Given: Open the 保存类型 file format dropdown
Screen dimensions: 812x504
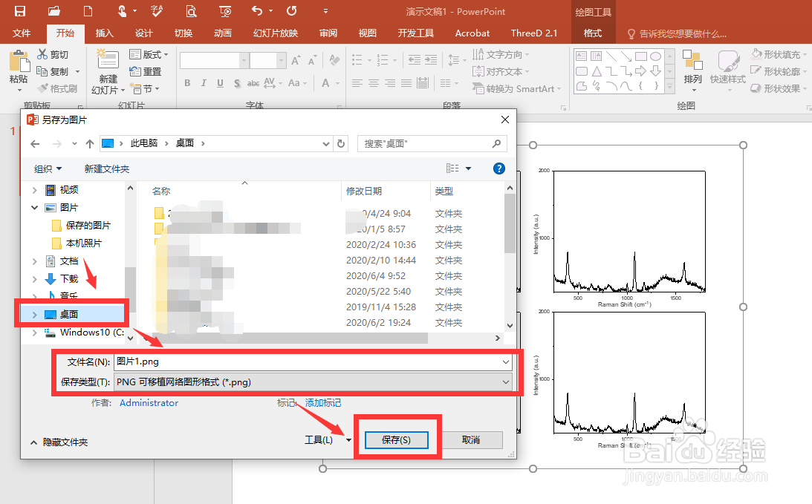Looking at the screenshot, I should 506,382.
